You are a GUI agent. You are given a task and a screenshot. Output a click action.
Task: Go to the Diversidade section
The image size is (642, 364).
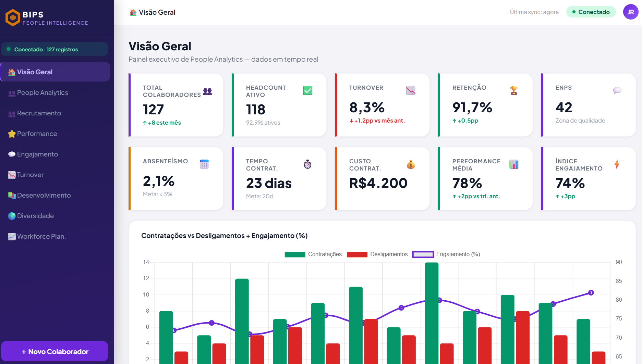click(55, 216)
